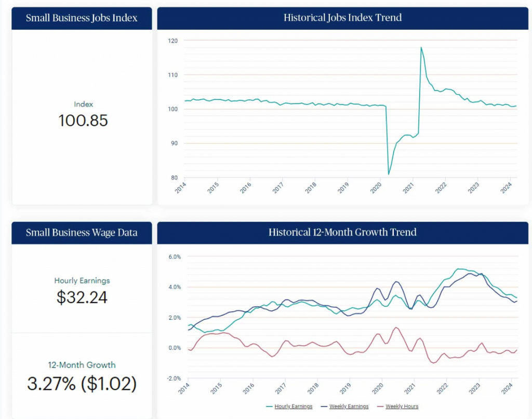Click the Small Business Wage Data title
The image size is (532, 419).
tap(82, 232)
